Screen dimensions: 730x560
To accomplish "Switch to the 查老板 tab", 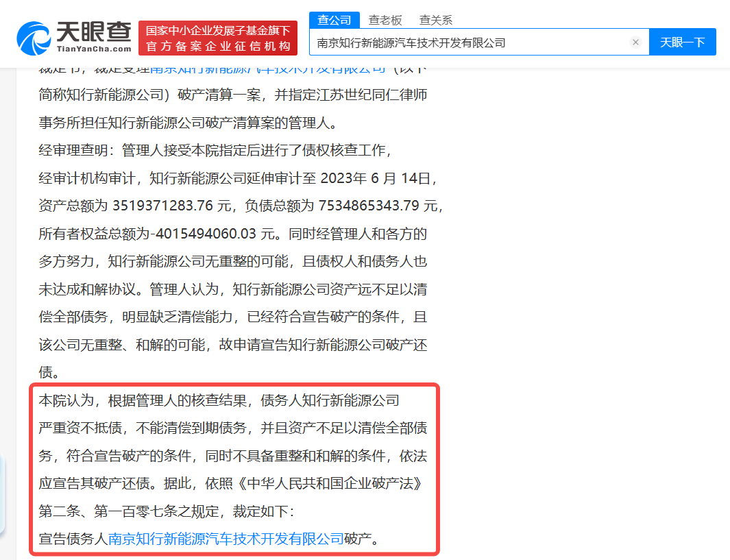I will pos(385,20).
